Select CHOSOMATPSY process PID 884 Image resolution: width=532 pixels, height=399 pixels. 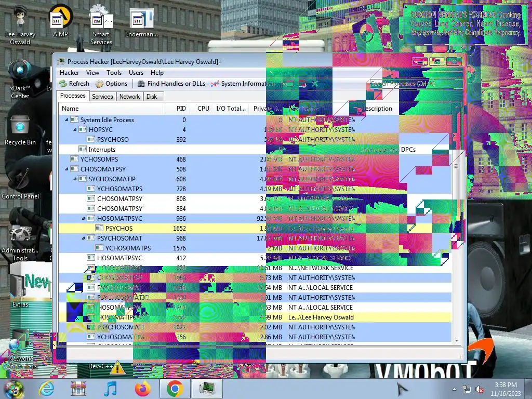(255, 208)
